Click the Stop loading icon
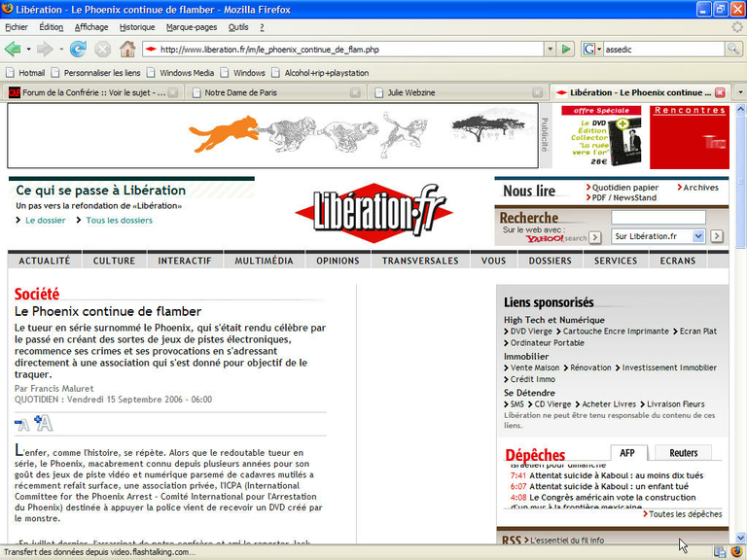Screen dimensions: 747x560 point(102,49)
